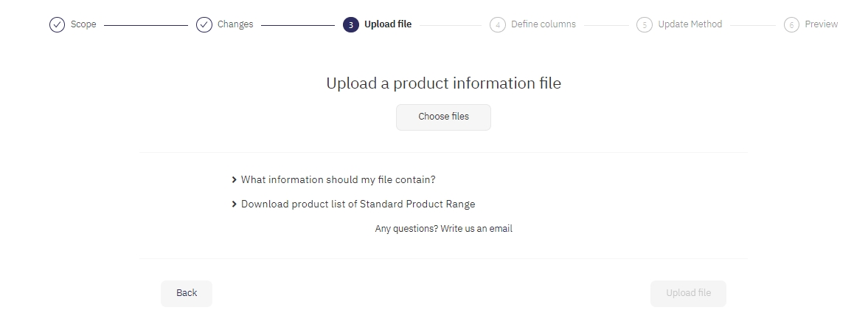Expand chevron beside 'Download product list' row
Image resolution: width=868 pixels, height=327 pixels.
tap(234, 204)
